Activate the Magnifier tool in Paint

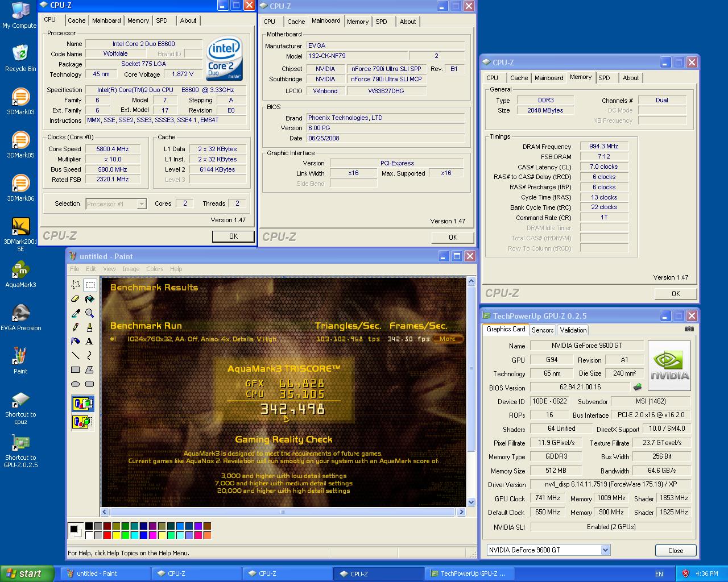coord(90,313)
